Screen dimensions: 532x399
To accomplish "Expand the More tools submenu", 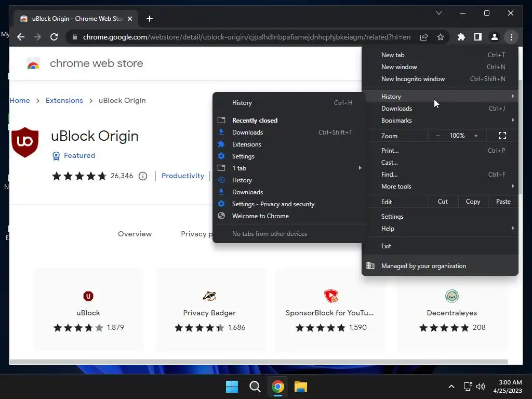I will click(440, 187).
